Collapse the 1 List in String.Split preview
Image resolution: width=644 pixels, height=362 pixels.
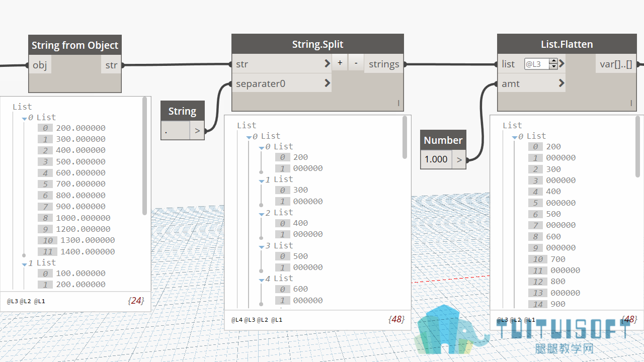pos(262,181)
